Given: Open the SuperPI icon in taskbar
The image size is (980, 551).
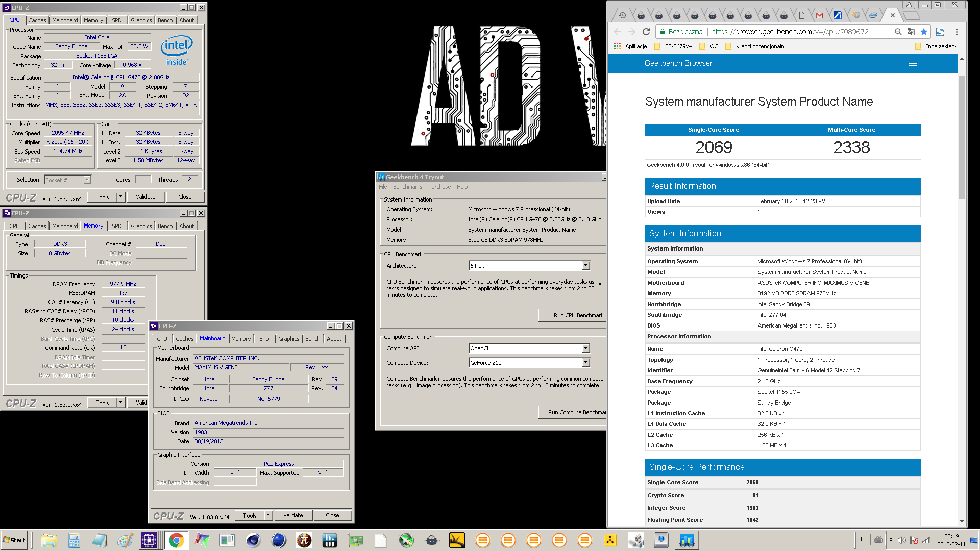Looking at the screenshot, I should 304,540.
